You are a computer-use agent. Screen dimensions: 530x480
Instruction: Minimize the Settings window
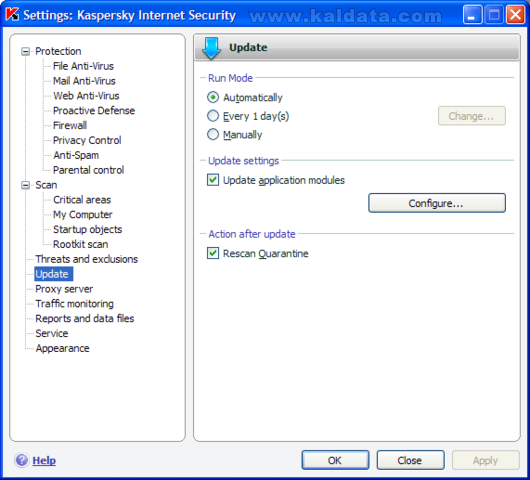coord(473,15)
